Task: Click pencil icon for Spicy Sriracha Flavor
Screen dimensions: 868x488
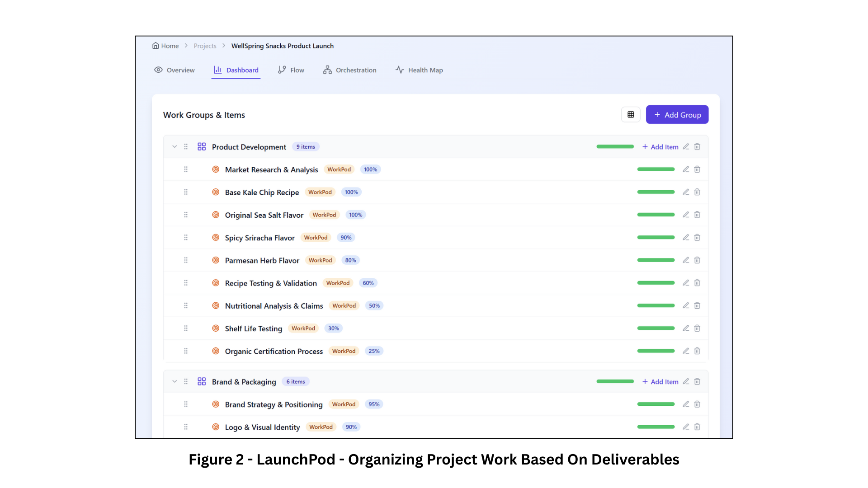Action: [686, 238]
